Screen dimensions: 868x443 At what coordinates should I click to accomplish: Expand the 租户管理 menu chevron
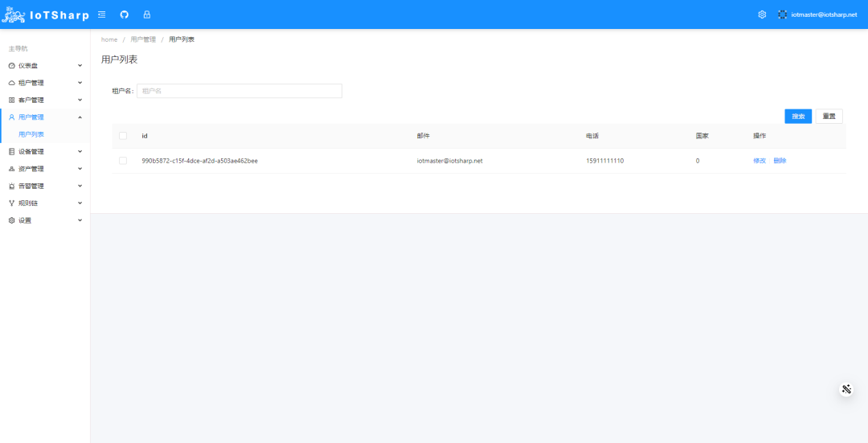point(80,83)
